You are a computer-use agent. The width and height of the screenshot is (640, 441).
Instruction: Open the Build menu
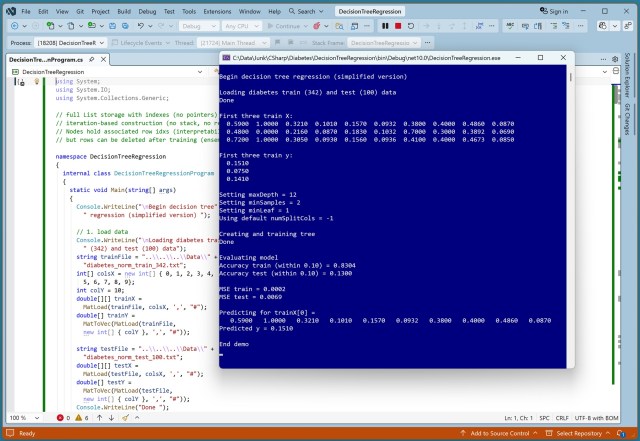coord(122,10)
